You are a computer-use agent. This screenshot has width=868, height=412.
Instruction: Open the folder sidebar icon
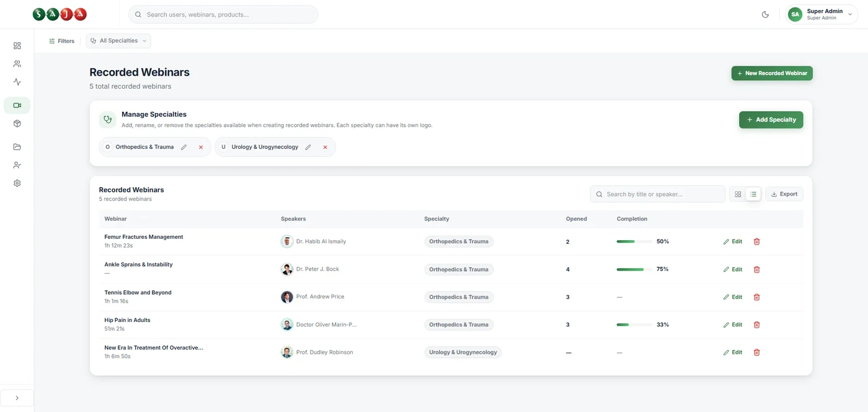point(17,147)
